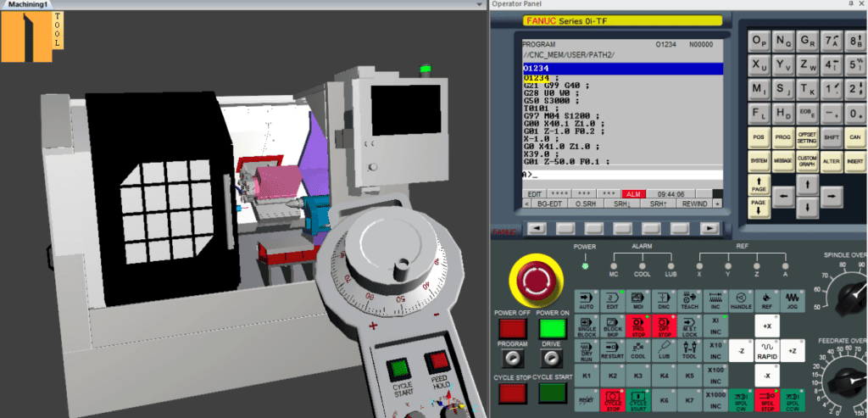Start spindle clockwise with SPDL CW
The image size is (868, 418).
pyautogui.click(x=741, y=399)
